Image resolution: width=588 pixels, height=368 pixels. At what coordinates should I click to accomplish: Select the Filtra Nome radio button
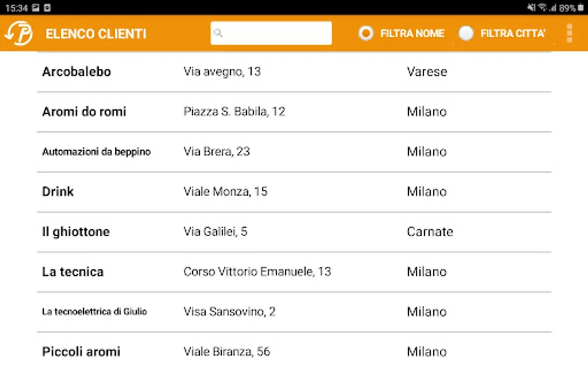[366, 33]
